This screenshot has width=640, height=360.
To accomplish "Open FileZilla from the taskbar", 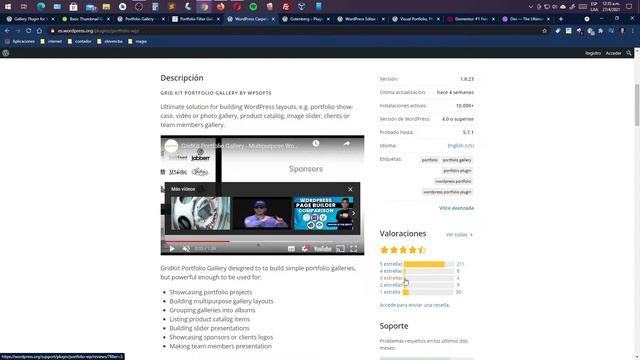I will [286, 7].
